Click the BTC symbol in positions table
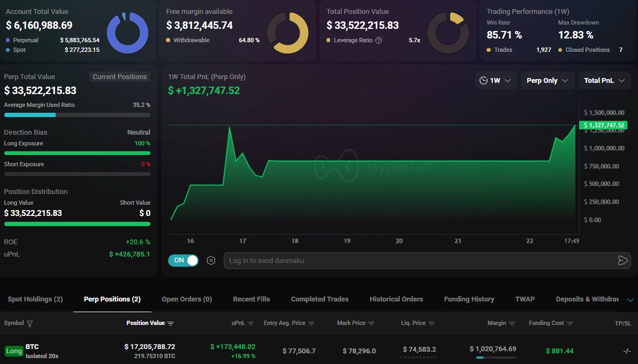This screenshot has width=638, height=364. click(32, 346)
